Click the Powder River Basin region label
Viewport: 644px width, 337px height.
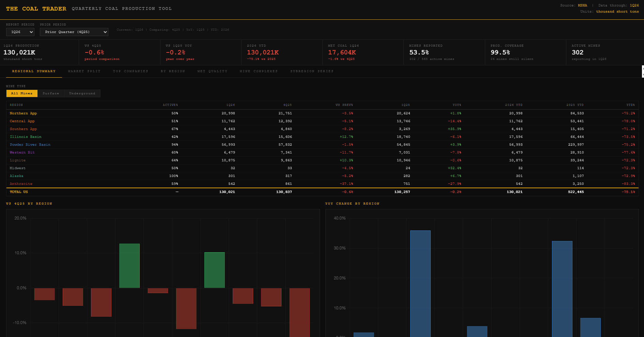(x=30, y=145)
